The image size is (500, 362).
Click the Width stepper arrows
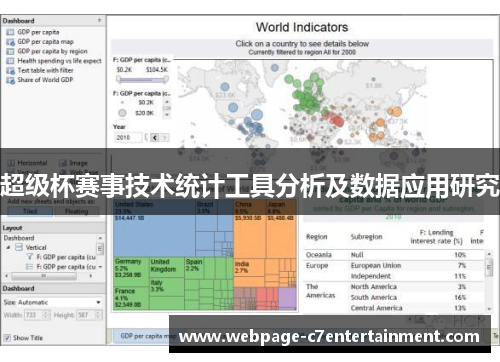coord(46,315)
